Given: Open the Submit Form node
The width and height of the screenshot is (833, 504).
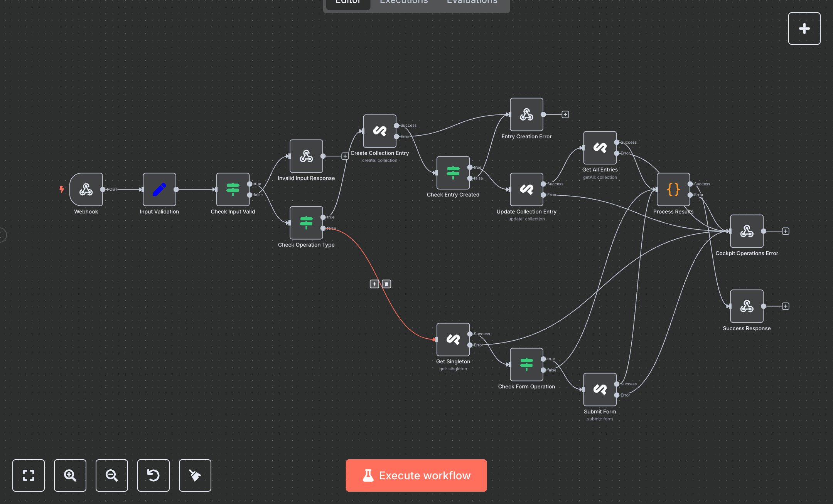Looking at the screenshot, I should point(600,389).
